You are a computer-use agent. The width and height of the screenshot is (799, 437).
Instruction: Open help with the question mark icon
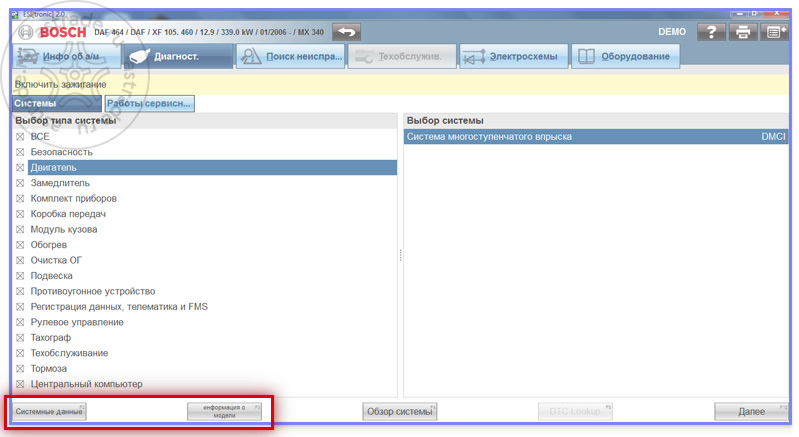pyautogui.click(x=711, y=32)
